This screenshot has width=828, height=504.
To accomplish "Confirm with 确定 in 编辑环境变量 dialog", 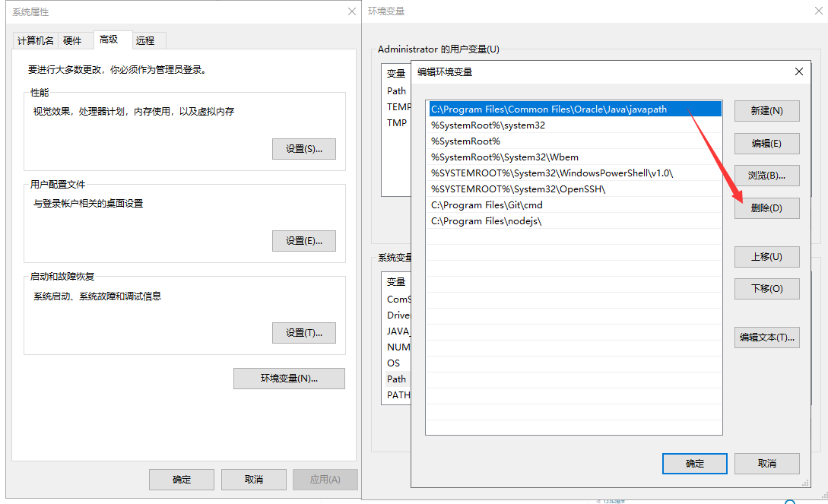I will pyautogui.click(x=694, y=464).
